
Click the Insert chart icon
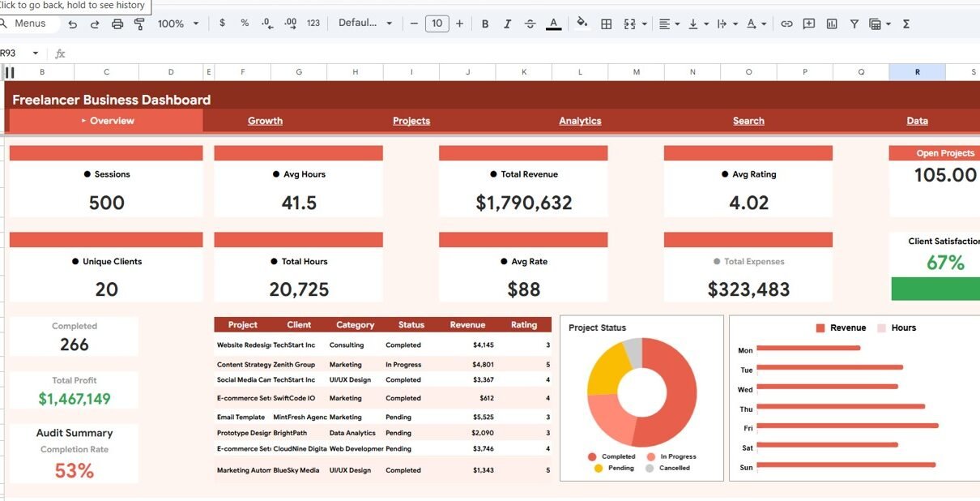click(832, 24)
